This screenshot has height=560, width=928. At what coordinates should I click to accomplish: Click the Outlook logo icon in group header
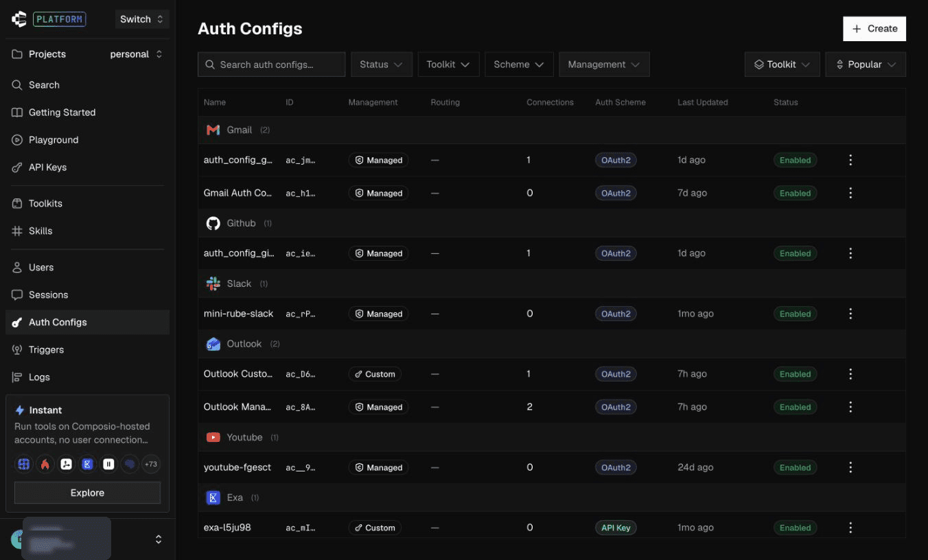(x=213, y=344)
